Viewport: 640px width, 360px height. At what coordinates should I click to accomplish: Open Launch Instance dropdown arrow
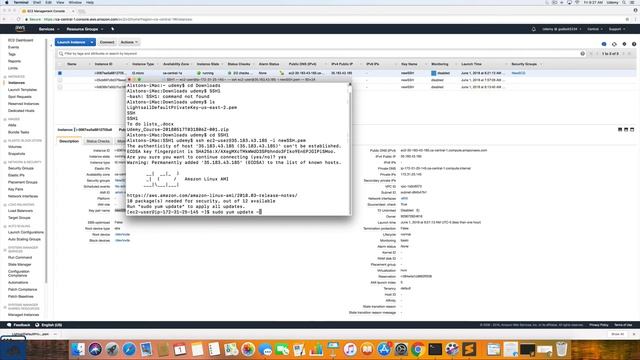[92, 42]
